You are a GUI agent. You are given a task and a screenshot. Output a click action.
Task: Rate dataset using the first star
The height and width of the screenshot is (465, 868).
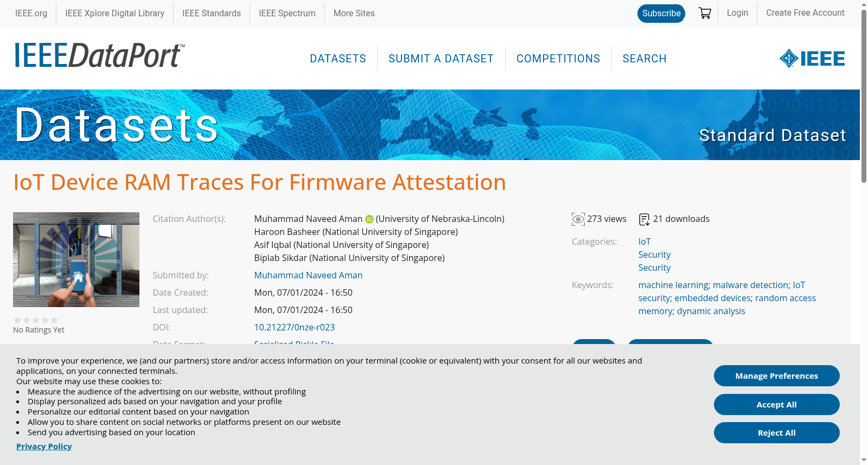point(17,320)
